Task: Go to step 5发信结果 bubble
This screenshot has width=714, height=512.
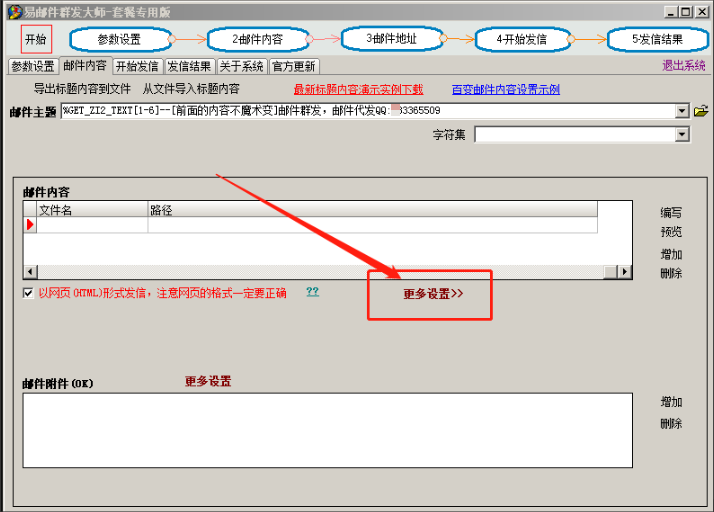Action: tap(658, 39)
